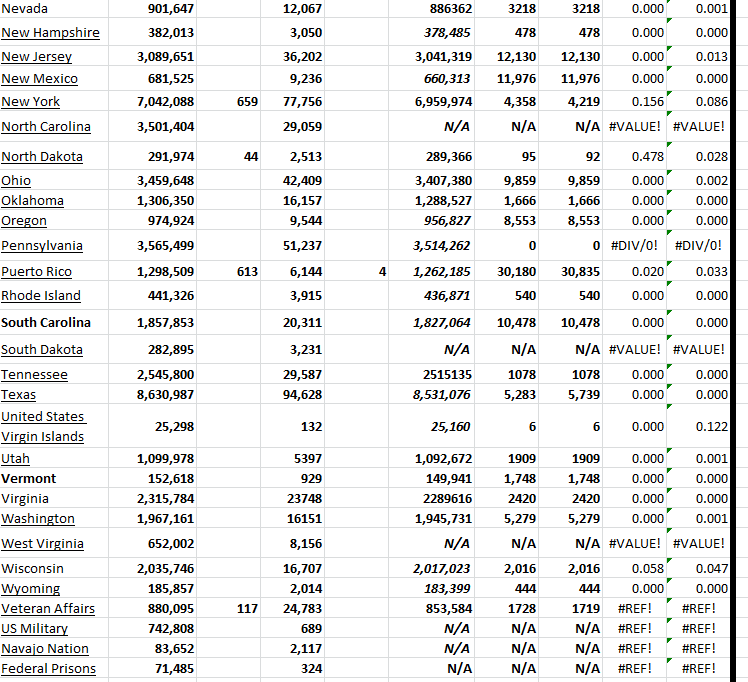Click the Navajo Nation link
Image resolution: width=748 pixels, height=682 pixels.
click(x=45, y=649)
